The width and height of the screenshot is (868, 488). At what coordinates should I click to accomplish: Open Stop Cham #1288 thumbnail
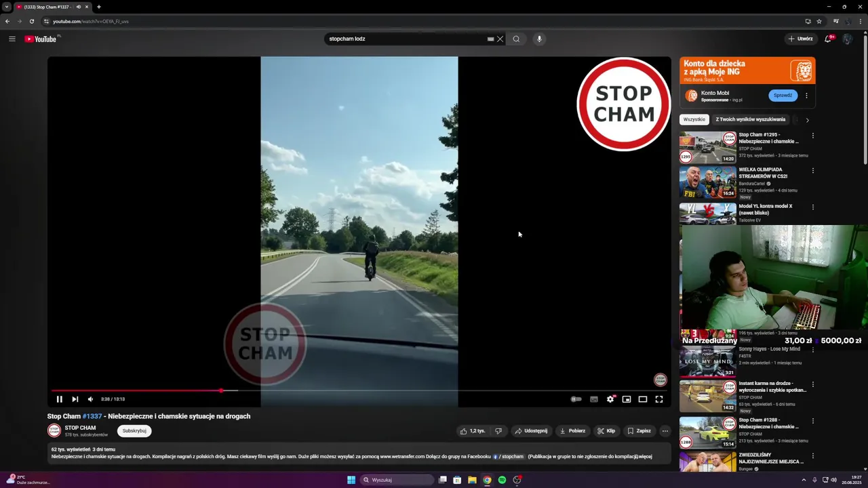pyautogui.click(x=708, y=432)
